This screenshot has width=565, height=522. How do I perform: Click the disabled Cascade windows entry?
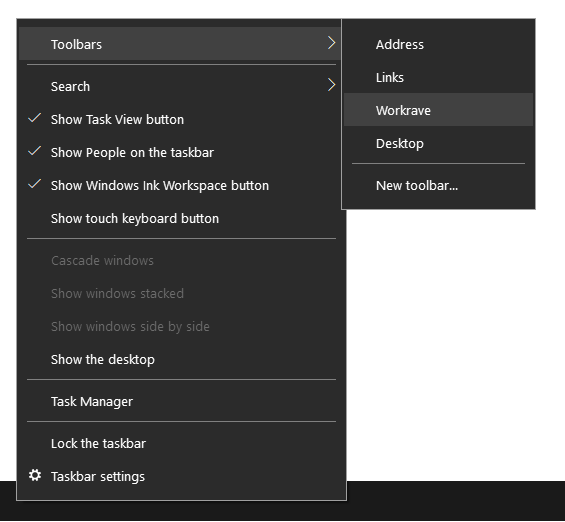click(181, 260)
